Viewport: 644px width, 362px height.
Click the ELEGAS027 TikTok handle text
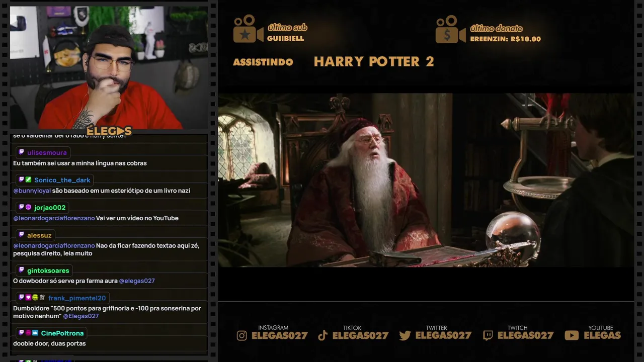coord(360,336)
